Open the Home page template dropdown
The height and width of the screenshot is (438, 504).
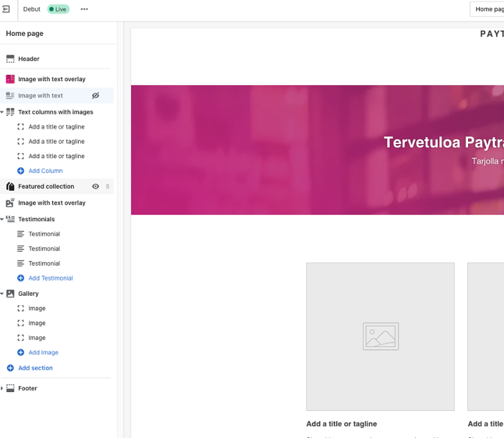click(x=487, y=9)
